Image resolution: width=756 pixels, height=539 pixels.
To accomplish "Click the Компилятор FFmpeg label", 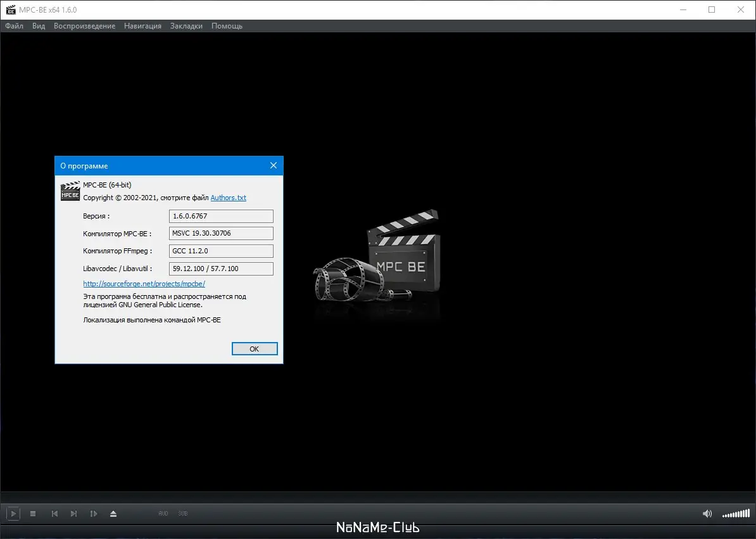I will pos(118,251).
